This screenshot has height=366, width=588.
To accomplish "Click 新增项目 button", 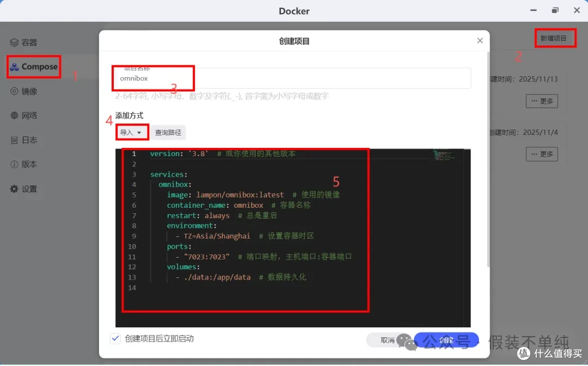I will pyautogui.click(x=553, y=38).
